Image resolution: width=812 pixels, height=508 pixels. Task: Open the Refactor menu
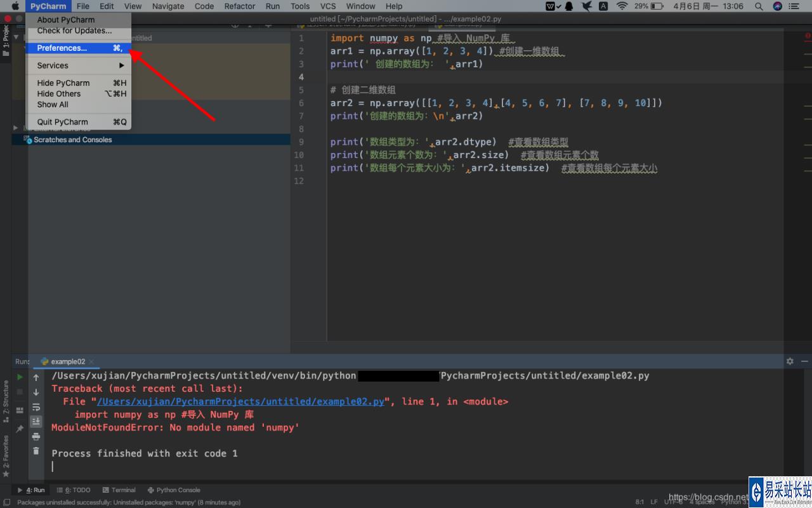coord(240,6)
